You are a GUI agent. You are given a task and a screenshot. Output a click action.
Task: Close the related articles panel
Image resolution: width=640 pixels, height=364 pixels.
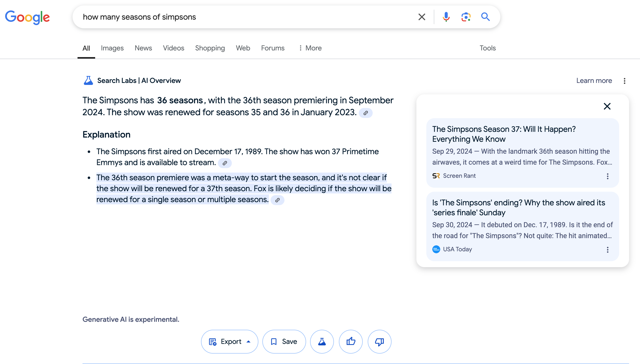click(607, 106)
